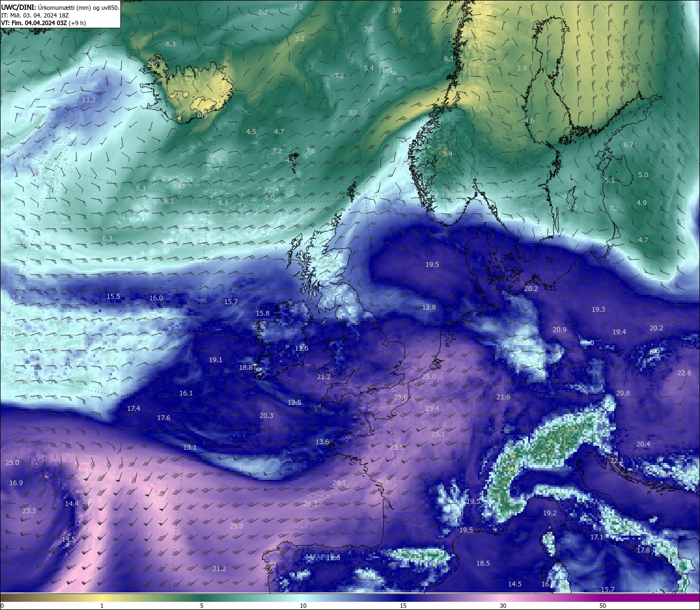Viewport: 700px width, 610px height.
Task: Click the 4.6 value over central Sweden
Action: [x=529, y=121]
